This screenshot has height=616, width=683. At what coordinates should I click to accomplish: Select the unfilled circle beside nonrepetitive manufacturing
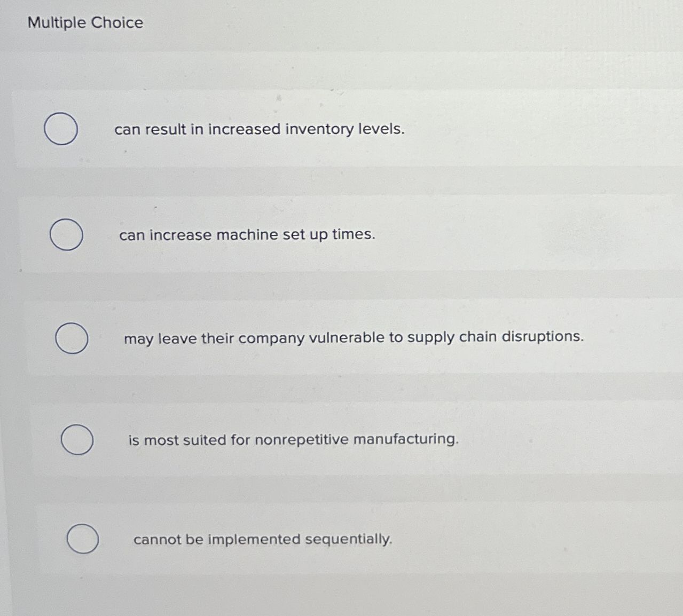tap(76, 439)
